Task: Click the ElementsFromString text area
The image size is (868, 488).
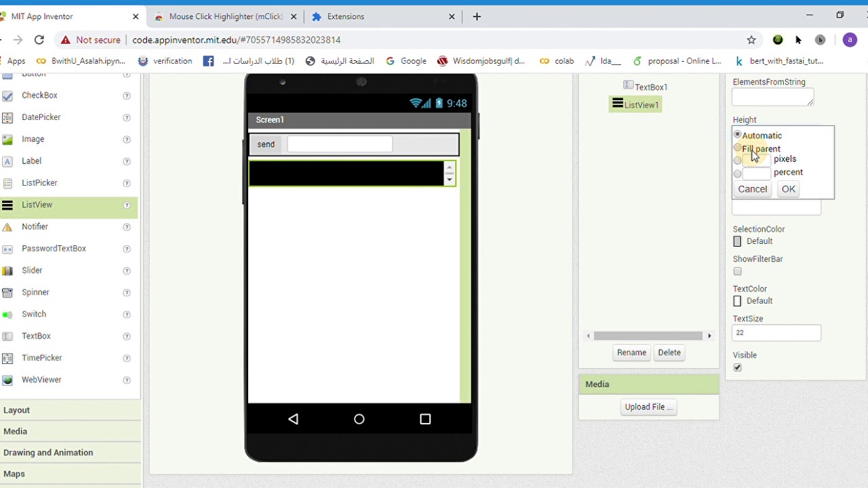Action: point(773,98)
